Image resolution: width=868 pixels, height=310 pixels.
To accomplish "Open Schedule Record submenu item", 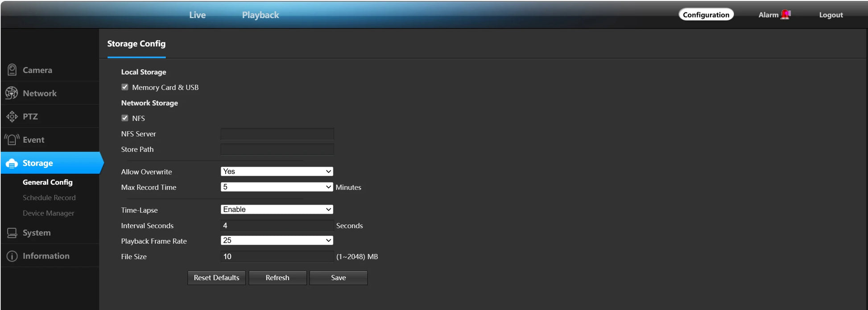I will click(49, 198).
